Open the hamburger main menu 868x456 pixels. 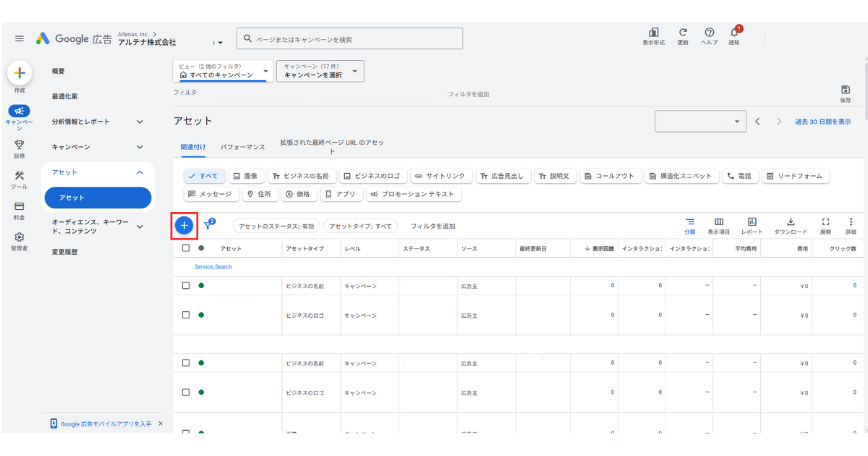20,38
